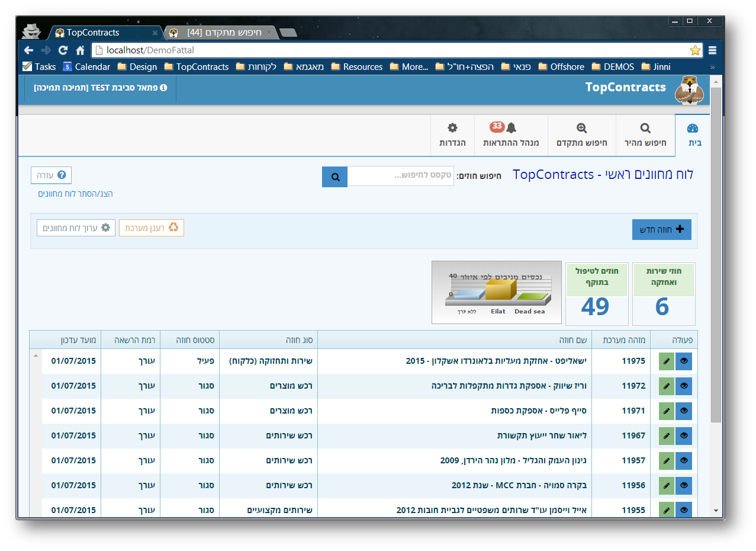Open TopContracts bookmarks folder

pyautogui.click(x=197, y=67)
